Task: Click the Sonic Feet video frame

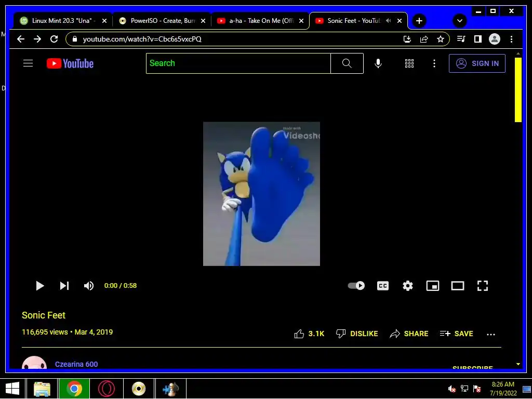Action: click(261, 194)
